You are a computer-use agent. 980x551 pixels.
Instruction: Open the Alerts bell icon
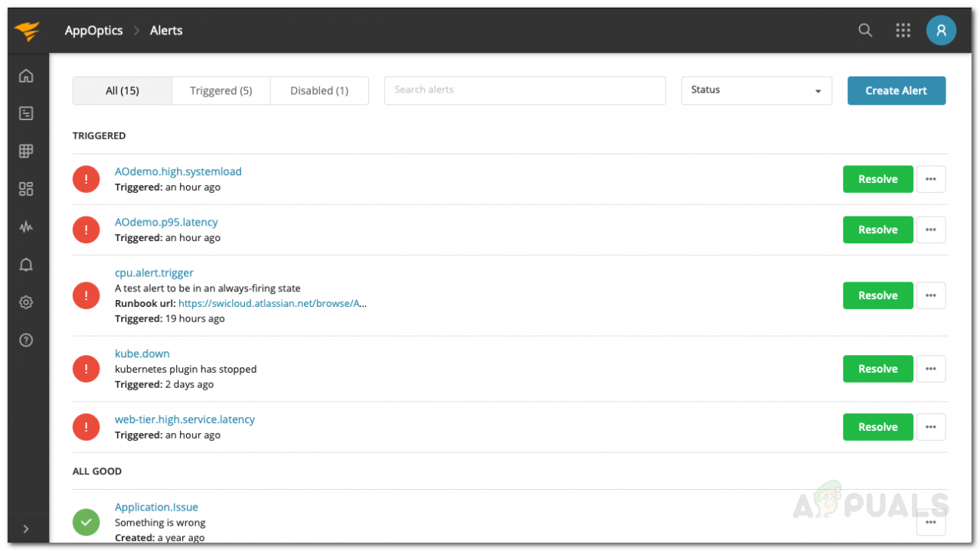26,265
